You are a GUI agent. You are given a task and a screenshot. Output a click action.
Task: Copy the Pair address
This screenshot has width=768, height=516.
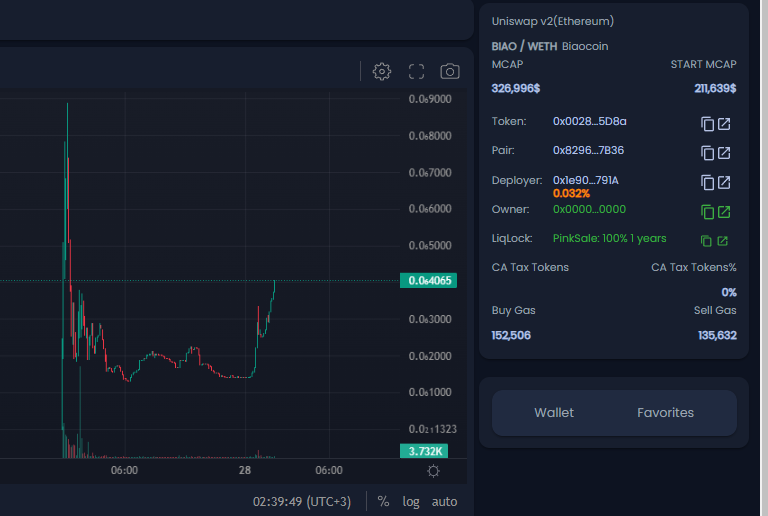(x=707, y=153)
